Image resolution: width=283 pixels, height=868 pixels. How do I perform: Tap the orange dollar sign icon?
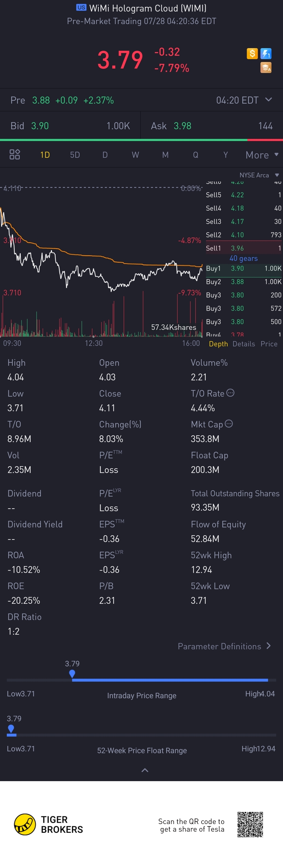click(x=252, y=53)
